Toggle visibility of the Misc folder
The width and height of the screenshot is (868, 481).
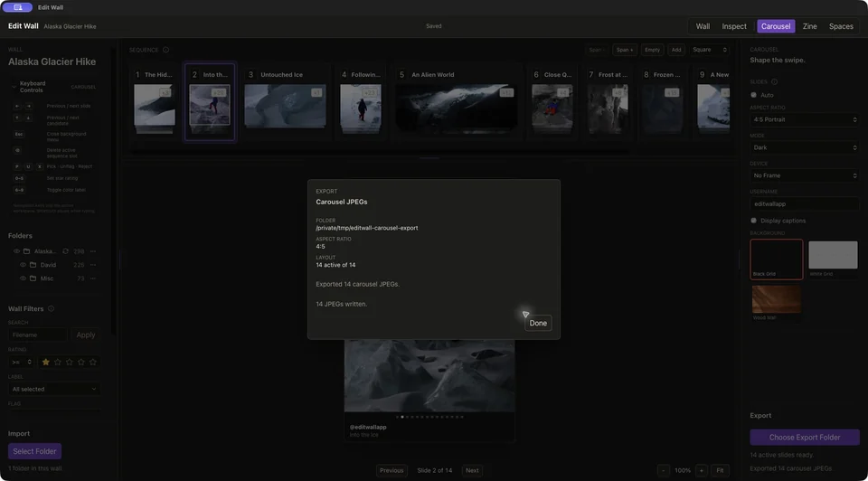[x=23, y=278]
